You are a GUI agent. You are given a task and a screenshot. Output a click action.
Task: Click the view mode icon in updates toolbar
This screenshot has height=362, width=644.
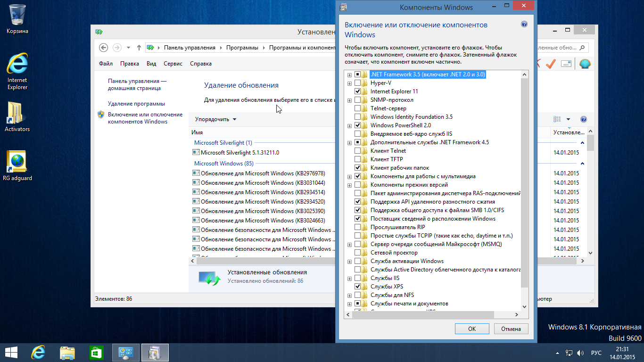click(x=557, y=119)
